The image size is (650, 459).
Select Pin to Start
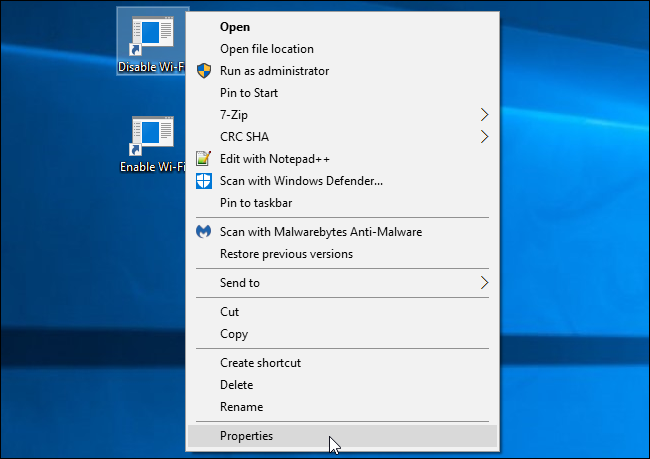(x=342, y=93)
